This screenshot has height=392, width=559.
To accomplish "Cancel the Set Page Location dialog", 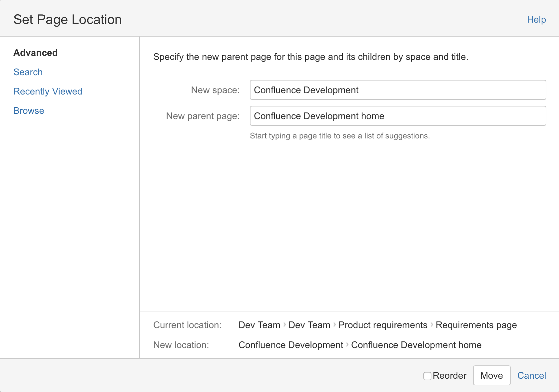I will tap(531, 376).
